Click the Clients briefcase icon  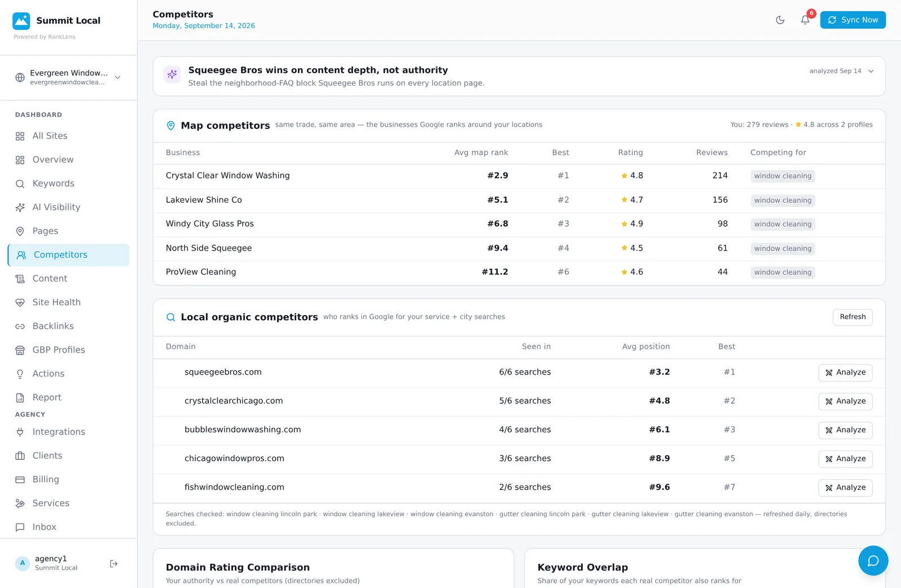click(20, 456)
